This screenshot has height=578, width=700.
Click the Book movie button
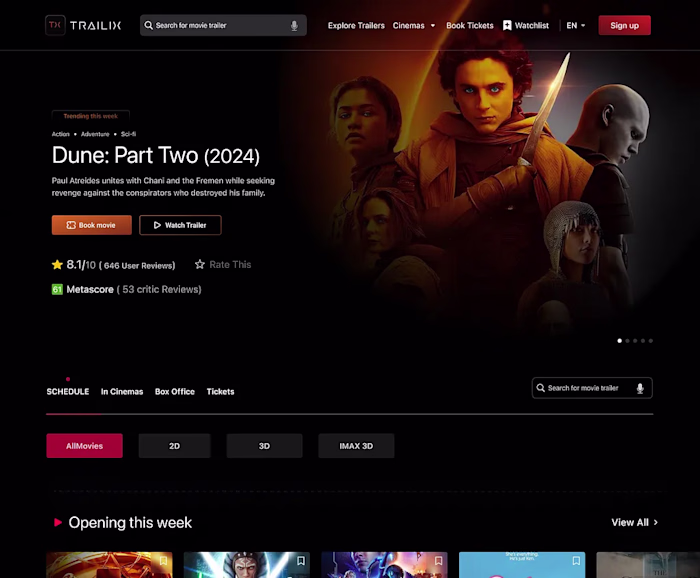(x=92, y=225)
